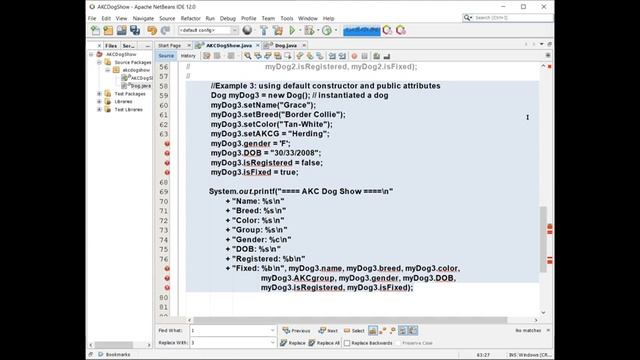This screenshot has height=360, width=640.
Task: Click the New File toolbar icon
Action: 95,30
